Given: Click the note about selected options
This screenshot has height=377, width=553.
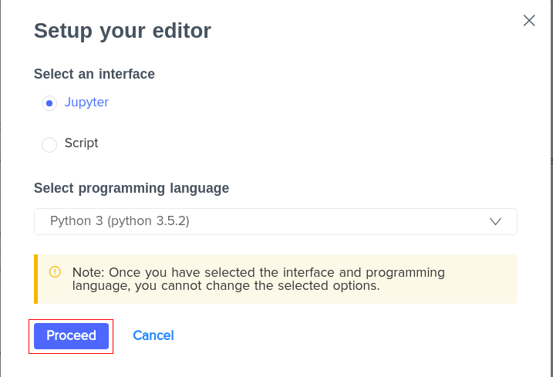Looking at the screenshot, I should tap(276, 279).
